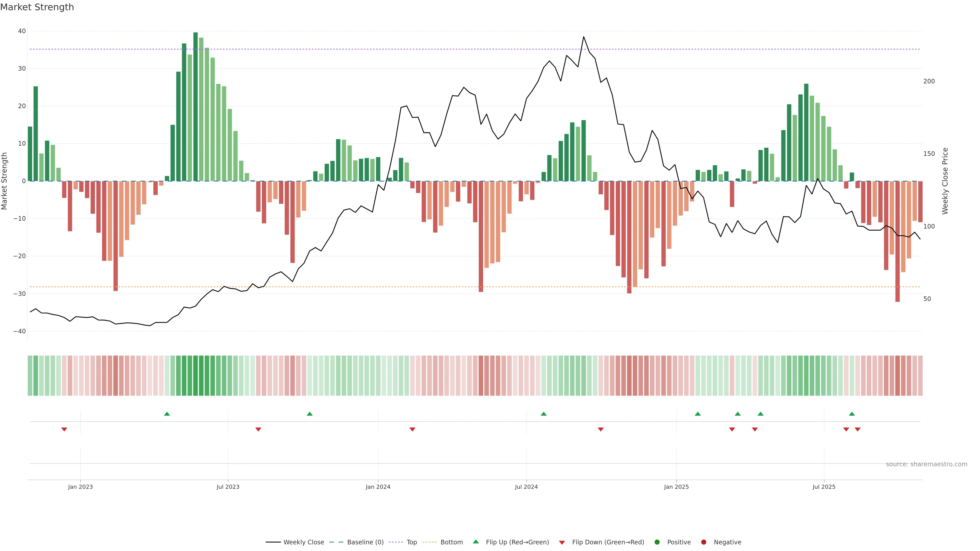This screenshot has height=551, width=980.
Task: Click the leftmost red flip-down triangle marker
Action: 64,429
